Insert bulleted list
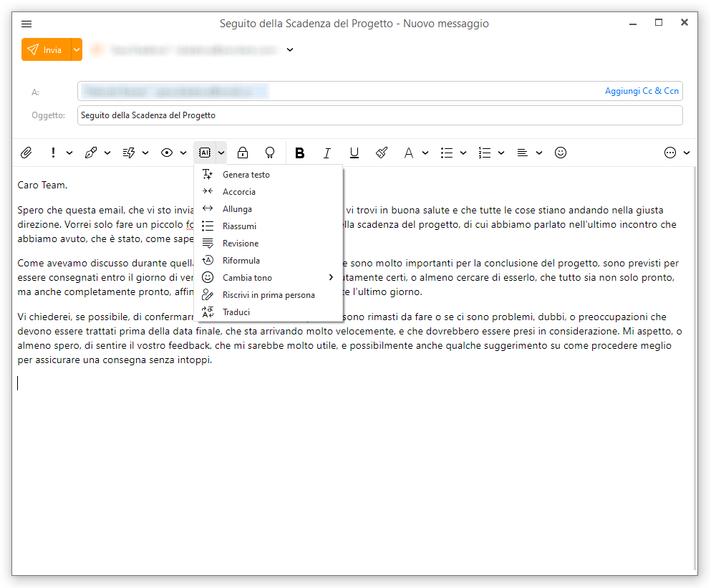This screenshot has width=711, height=588. pos(447,153)
